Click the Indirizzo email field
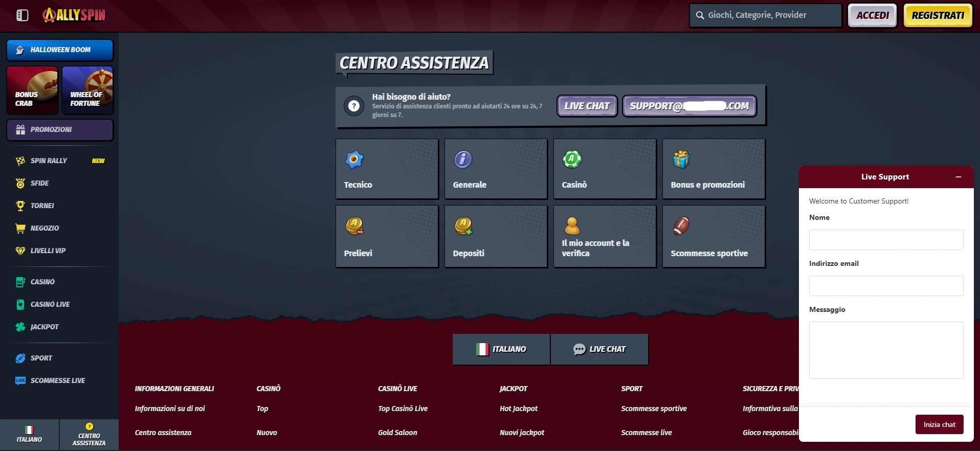980x451 pixels. coord(886,286)
